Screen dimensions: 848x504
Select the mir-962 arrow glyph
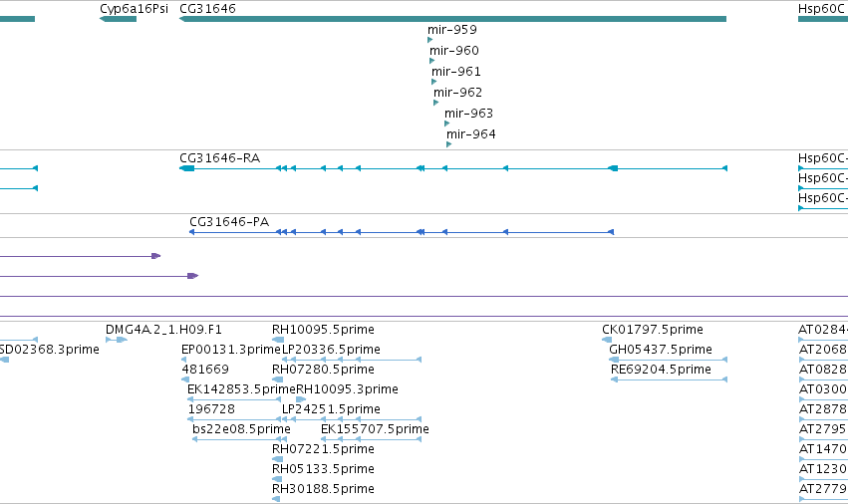[435, 103]
